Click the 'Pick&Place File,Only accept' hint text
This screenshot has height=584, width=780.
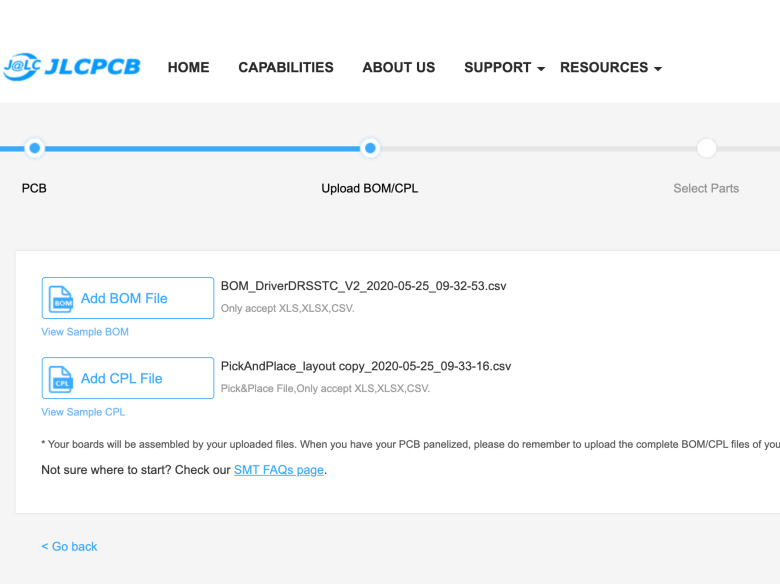pyautogui.click(x=325, y=389)
